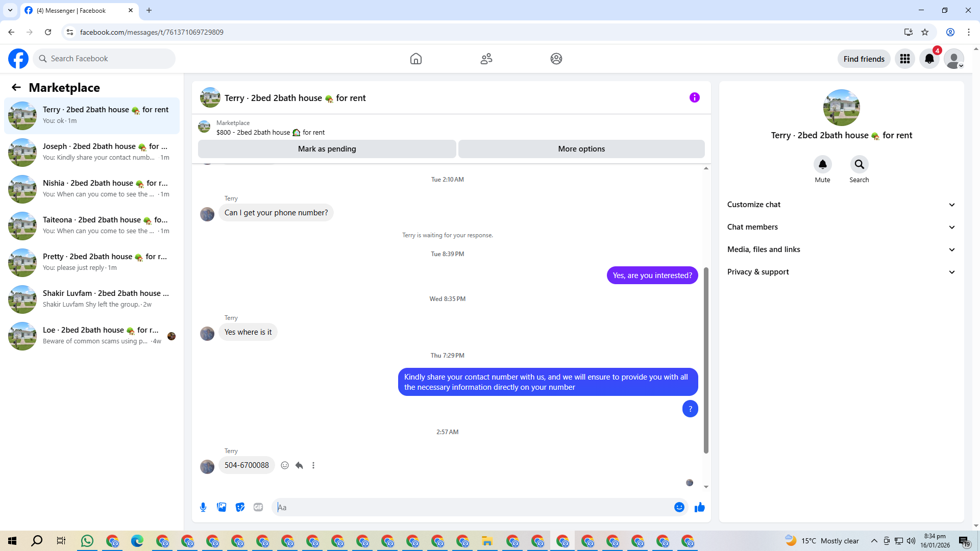Toggle the purple conversation info button

pos(694,97)
